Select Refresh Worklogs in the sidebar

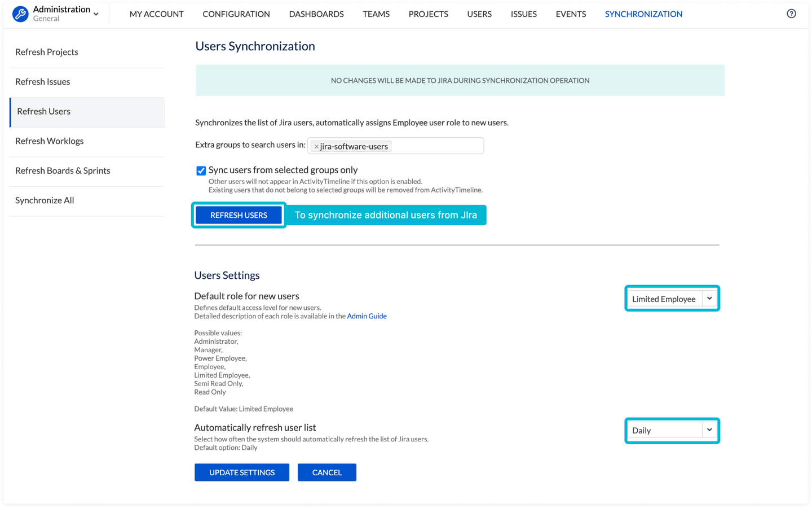coord(50,141)
